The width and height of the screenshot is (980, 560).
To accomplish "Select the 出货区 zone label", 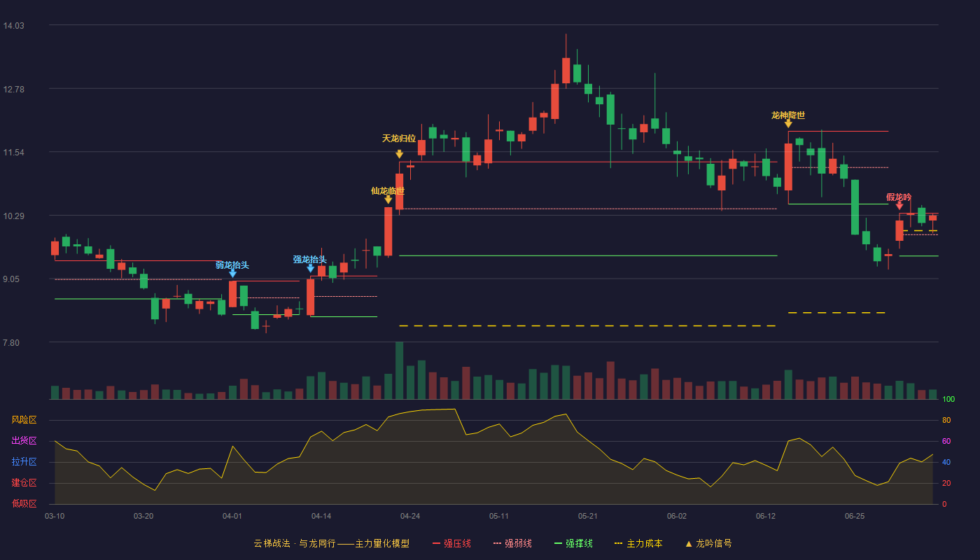I will tap(24, 441).
